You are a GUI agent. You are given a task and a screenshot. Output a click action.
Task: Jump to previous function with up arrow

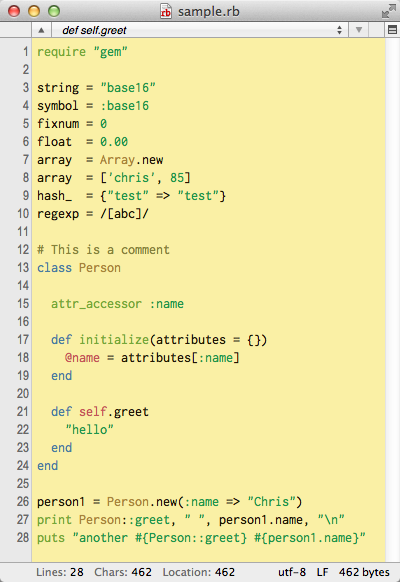pyautogui.click(x=41, y=30)
